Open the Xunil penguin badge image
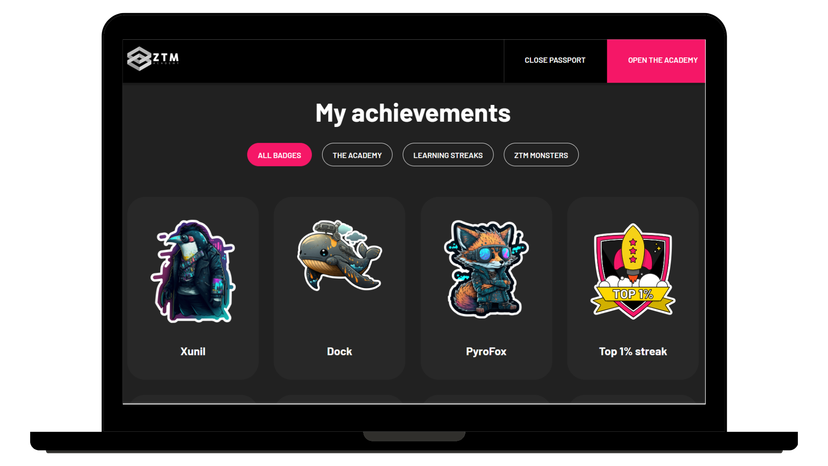Viewport: 828px width, 466px height. coord(193,271)
